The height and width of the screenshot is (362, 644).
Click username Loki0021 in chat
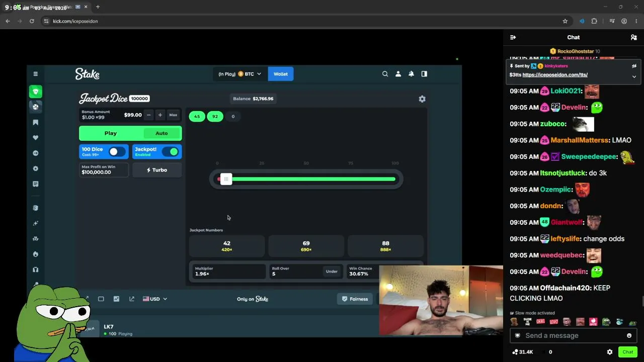[566, 91]
